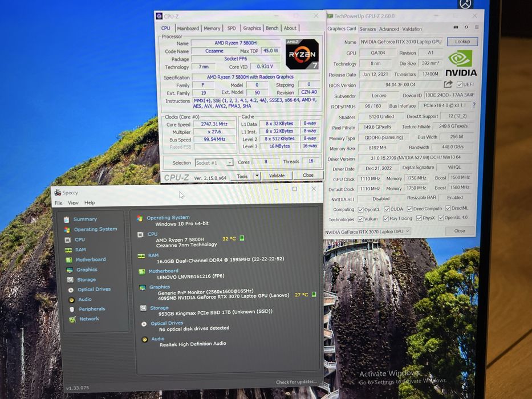Screen dimensions: 532x399
Task: Click the Storage icon in Speccy summary pane
Action: tap(144, 308)
